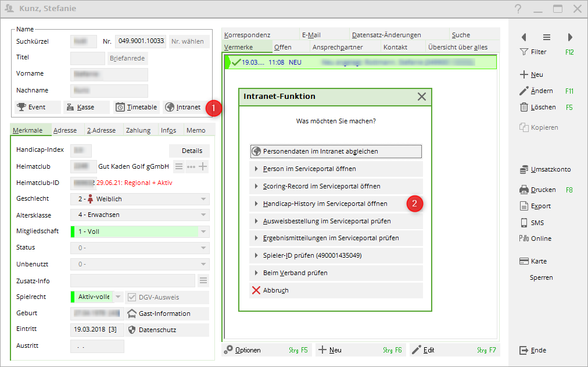Open the Korrespondenz tab
The image size is (588, 367).
click(x=248, y=35)
